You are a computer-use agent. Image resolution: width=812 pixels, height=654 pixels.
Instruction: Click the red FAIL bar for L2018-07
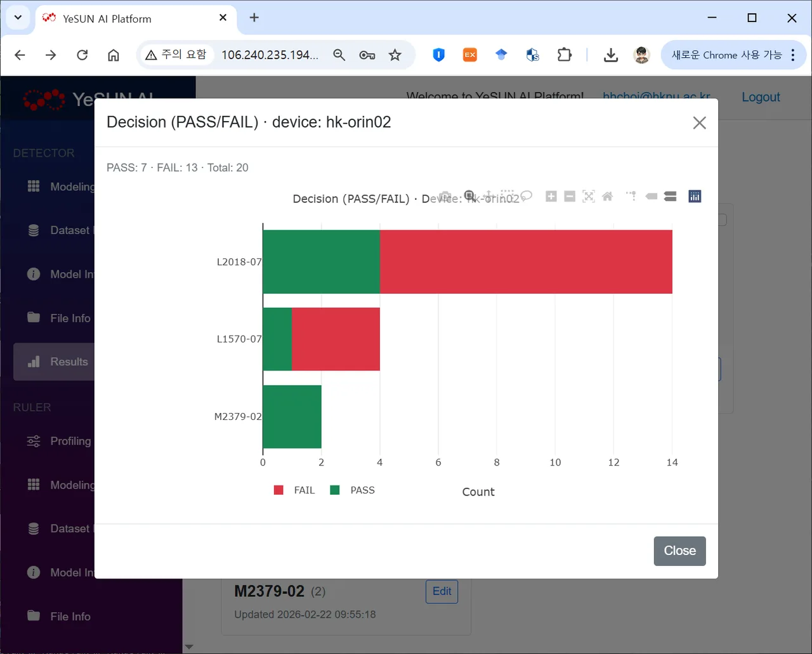[x=526, y=262]
